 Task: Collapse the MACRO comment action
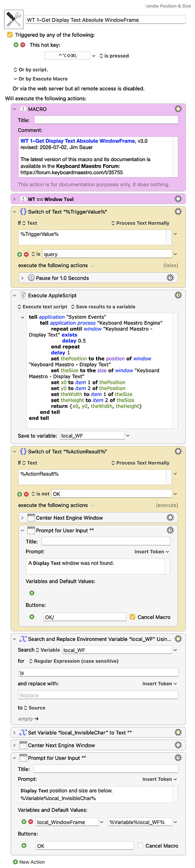pos(14,109)
